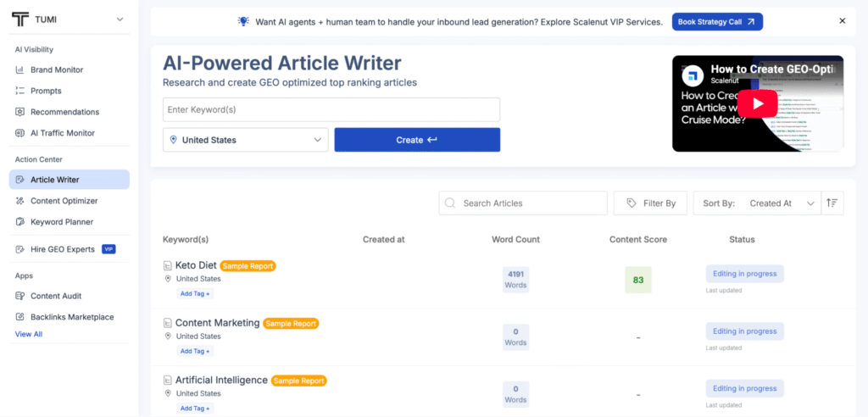
Task: Click the location pin under Content Marketing
Action: pos(169,336)
